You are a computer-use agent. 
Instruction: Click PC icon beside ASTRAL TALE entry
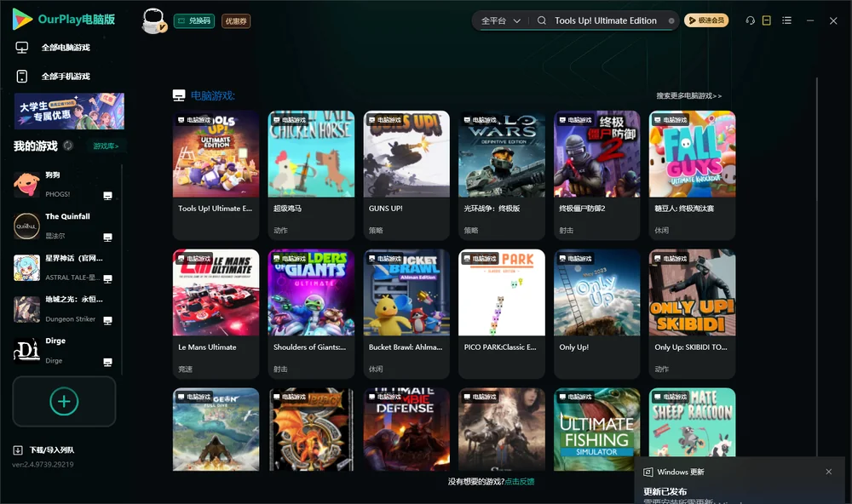pyautogui.click(x=107, y=278)
